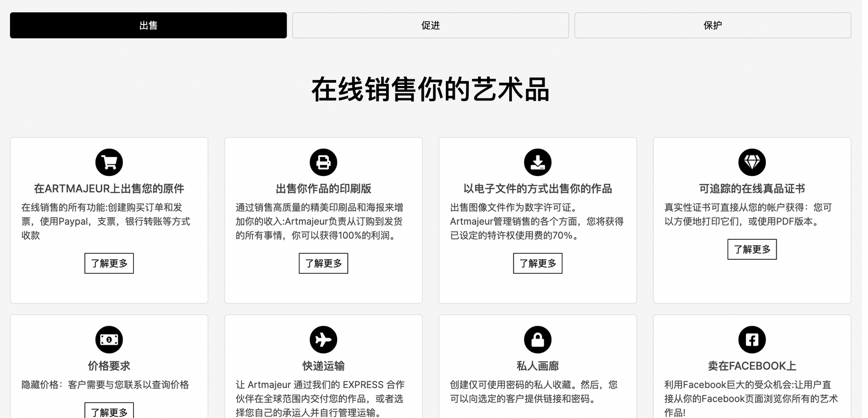Click the airplane express shipping icon
868x418 pixels.
pyautogui.click(x=323, y=340)
